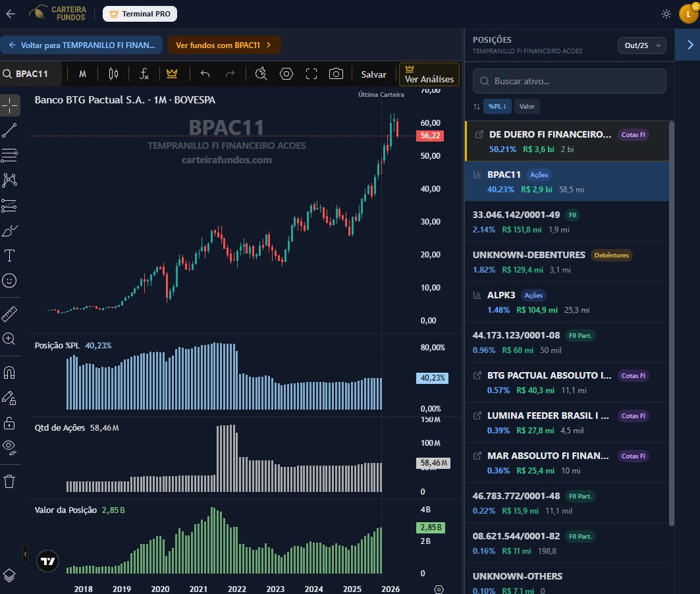
Task: Change the M monthly interval
Action: click(82, 74)
